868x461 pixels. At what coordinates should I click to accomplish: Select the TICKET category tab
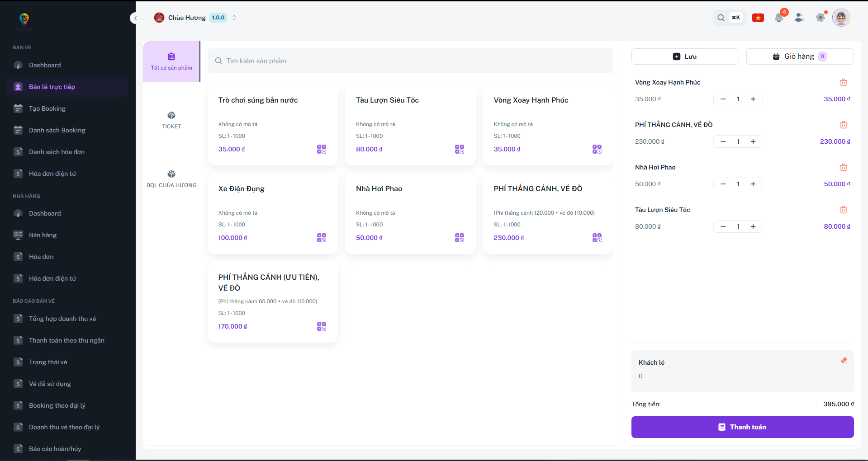pos(171,120)
